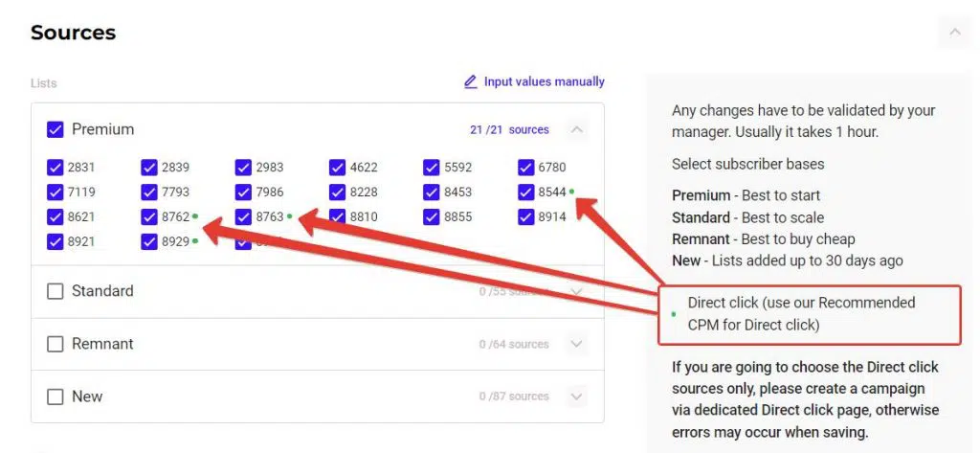Screen dimensions: 980x453
Task: Expand the New sources list
Action: tap(576, 396)
